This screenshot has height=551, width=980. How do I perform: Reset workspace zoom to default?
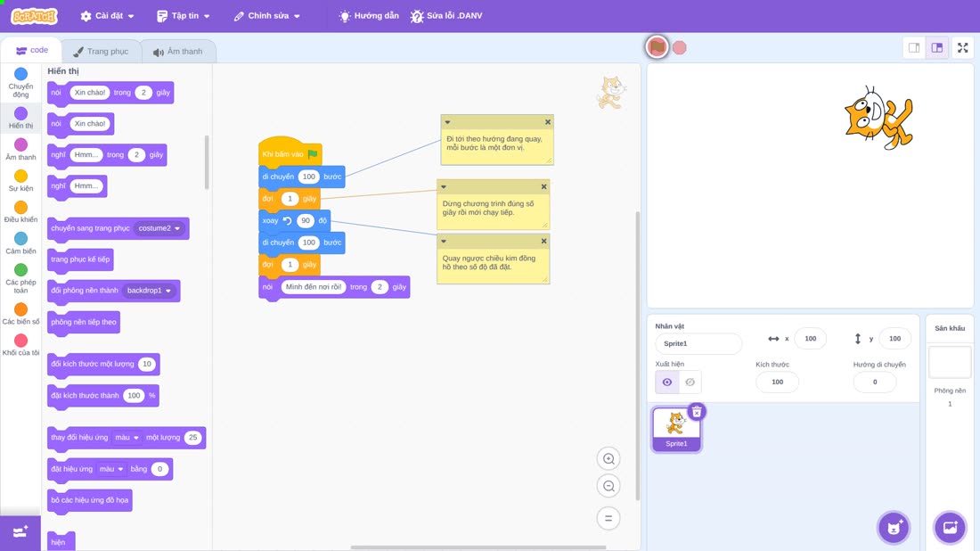(x=608, y=519)
